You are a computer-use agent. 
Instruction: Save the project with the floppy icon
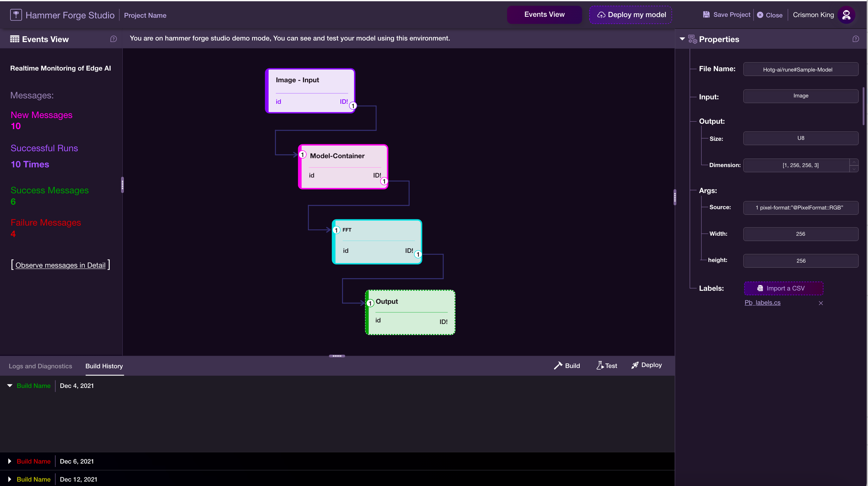point(706,15)
